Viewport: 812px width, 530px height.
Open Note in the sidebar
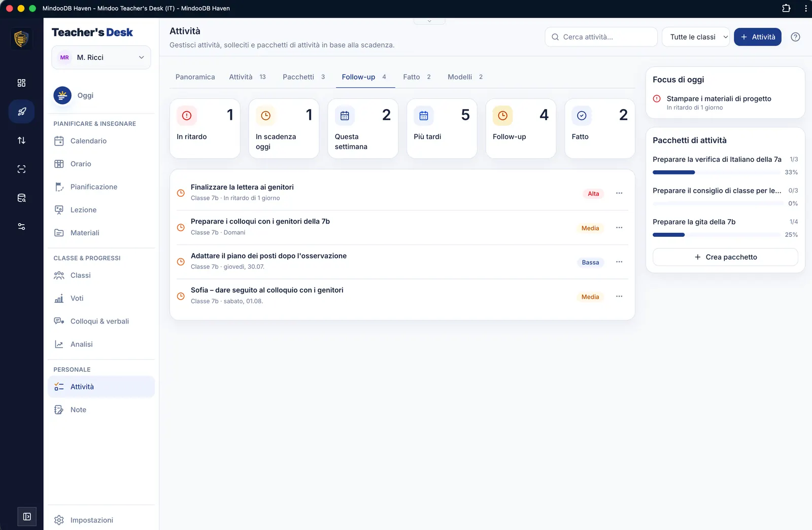101,410
